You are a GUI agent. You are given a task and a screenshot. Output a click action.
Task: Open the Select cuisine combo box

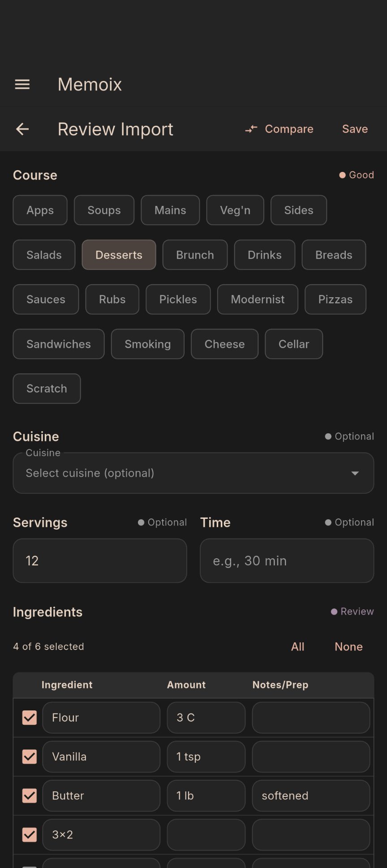pyautogui.click(x=179, y=473)
